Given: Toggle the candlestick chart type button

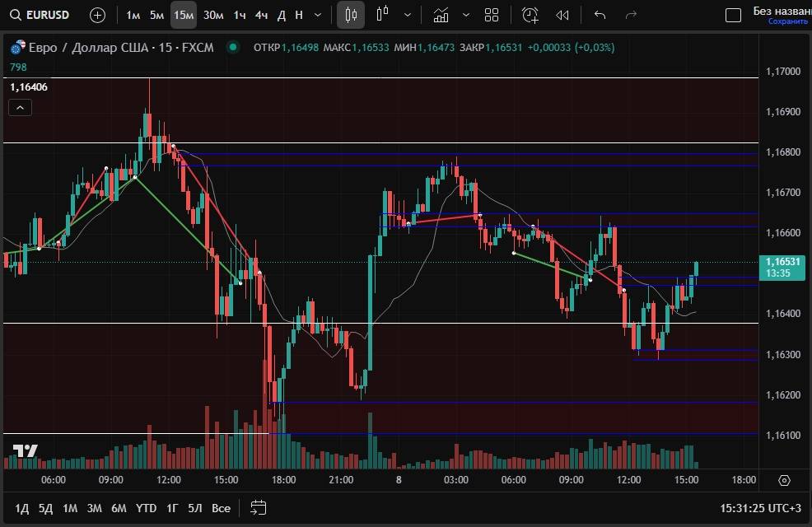Looking at the screenshot, I should [x=351, y=15].
